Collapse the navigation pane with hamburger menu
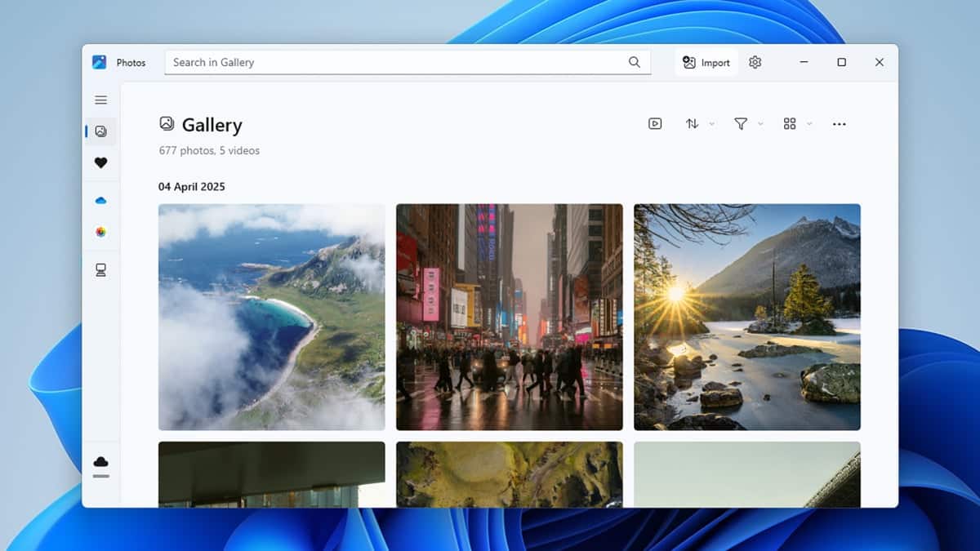The image size is (980, 551). 101,100
